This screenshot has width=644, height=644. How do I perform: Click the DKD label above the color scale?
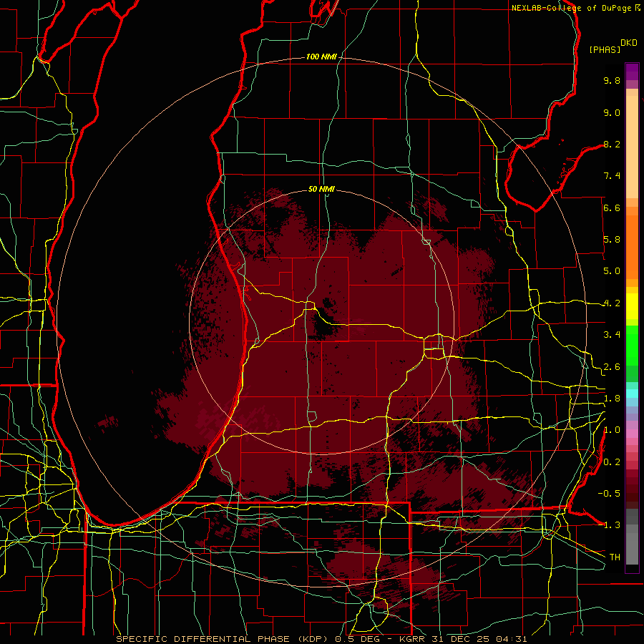629,43
